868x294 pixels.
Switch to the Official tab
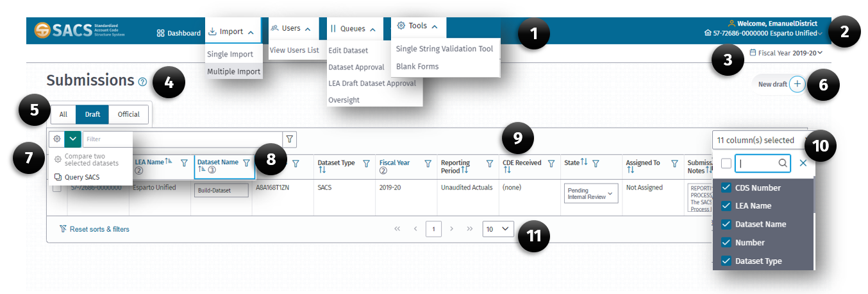[129, 114]
